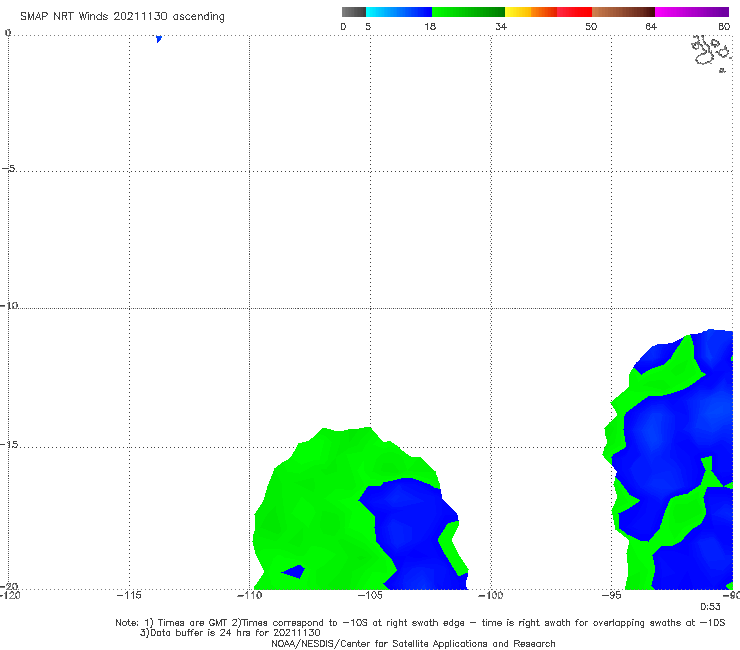
Task: Click the longitude label -95
Action: [611, 595]
